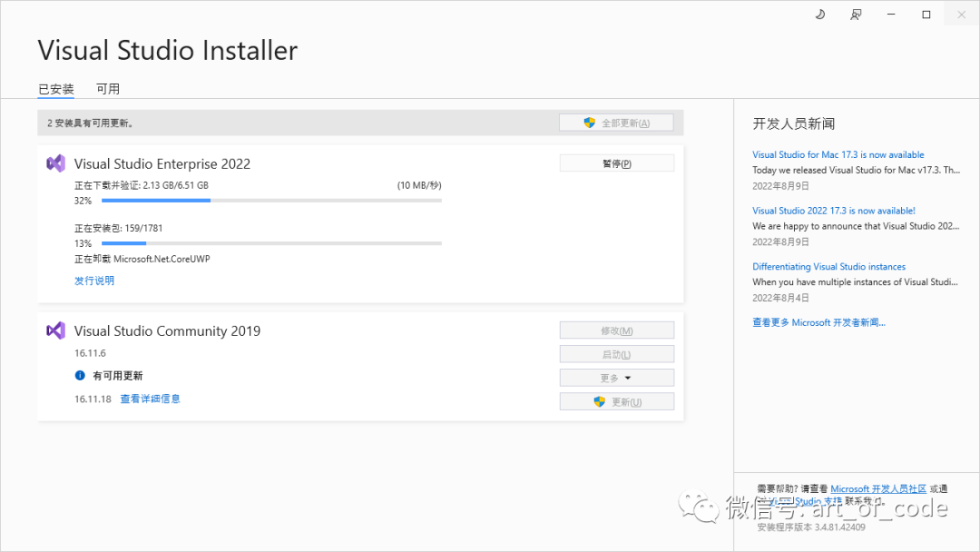Click Visual Studio Community 2019 logo icon
The width and height of the screenshot is (980, 552).
click(56, 330)
